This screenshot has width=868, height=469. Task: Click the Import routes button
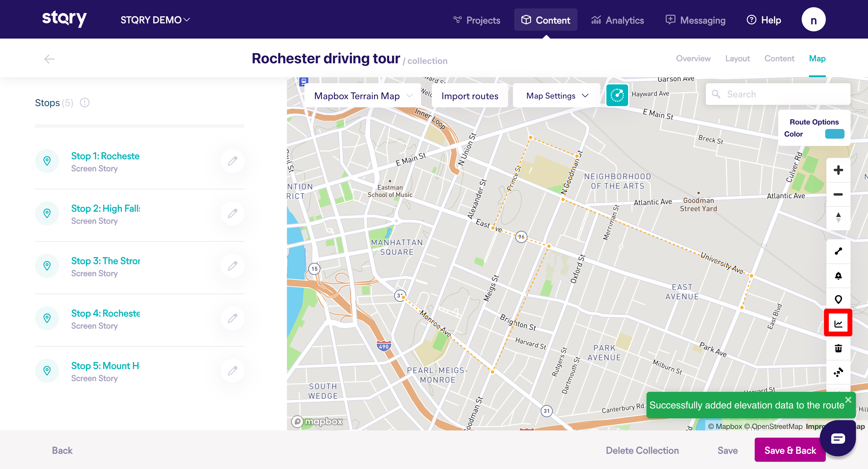[469, 96]
